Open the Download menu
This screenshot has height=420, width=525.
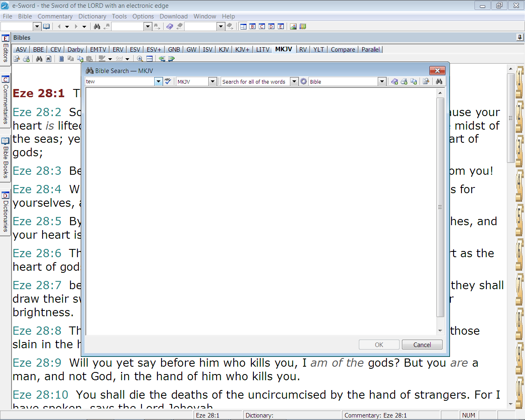[x=173, y=16]
